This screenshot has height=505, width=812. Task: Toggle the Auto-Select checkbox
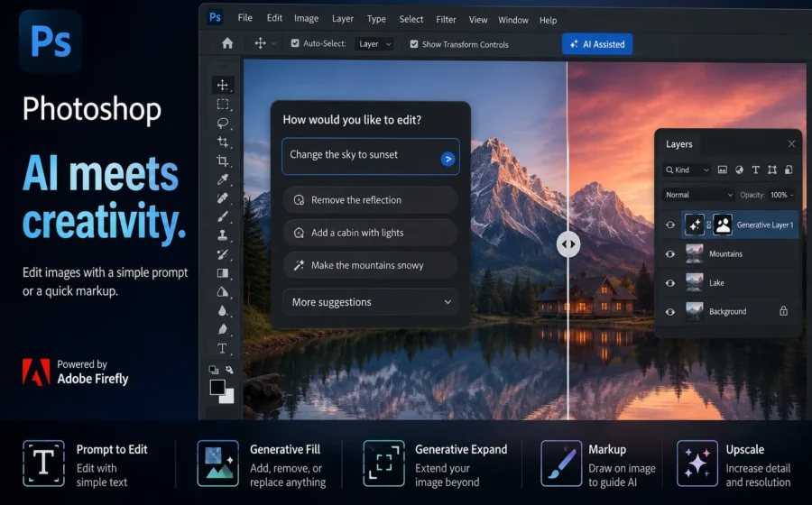295,43
